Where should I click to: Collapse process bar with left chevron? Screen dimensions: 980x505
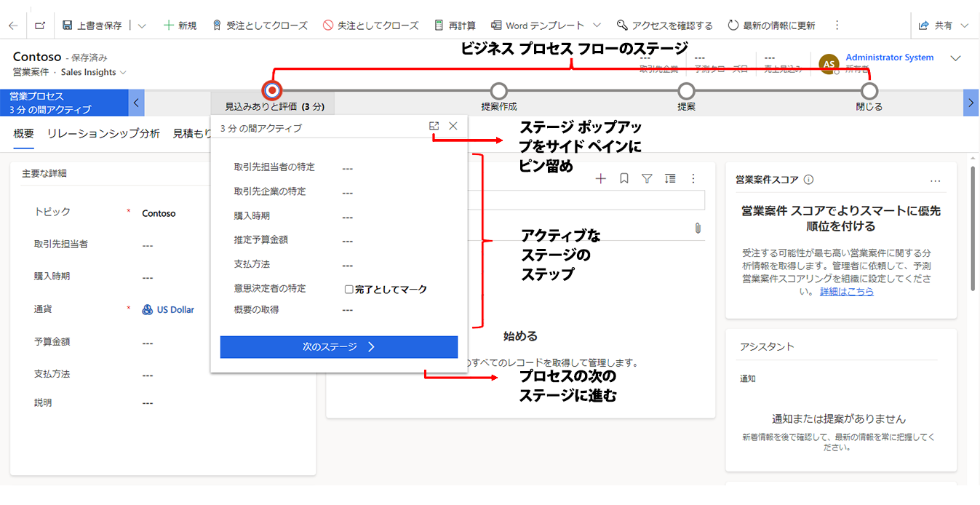click(x=136, y=103)
